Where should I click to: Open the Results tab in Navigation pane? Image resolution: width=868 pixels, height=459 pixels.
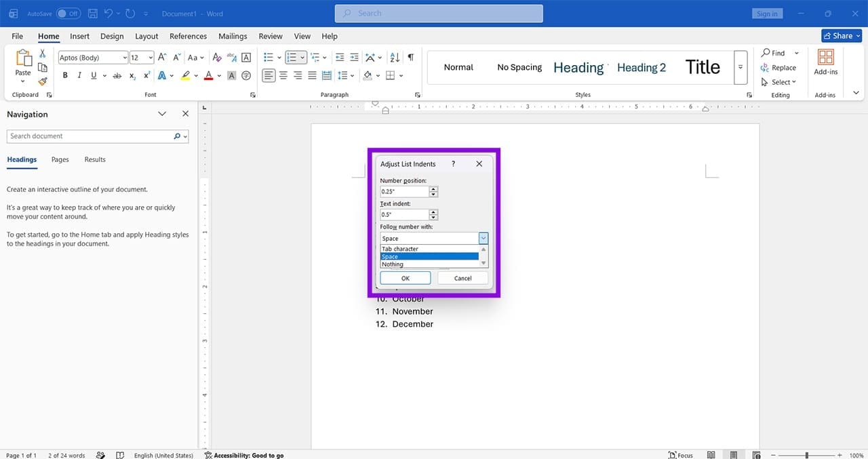point(95,159)
